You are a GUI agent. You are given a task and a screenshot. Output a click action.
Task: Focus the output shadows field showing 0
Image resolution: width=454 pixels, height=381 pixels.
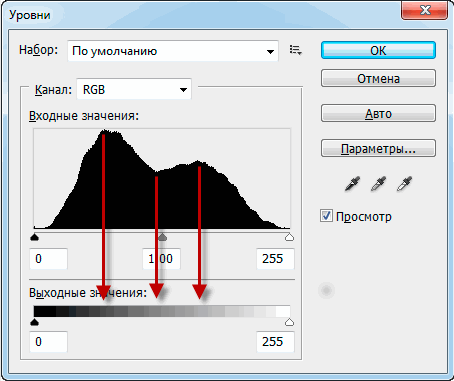click(x=49, y=342)
